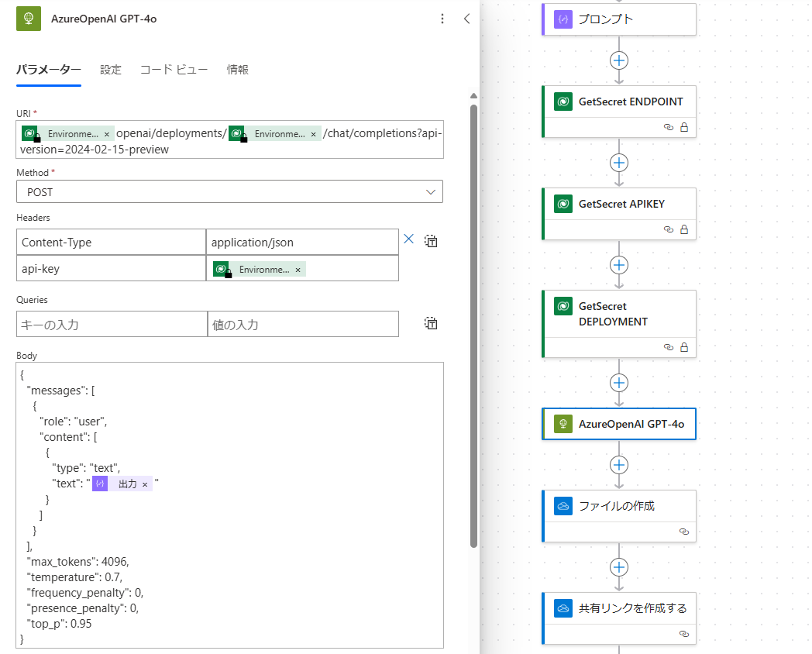Click lock icon on GetSecret APIKEY
812x654 pixels.
pos(684,229)
